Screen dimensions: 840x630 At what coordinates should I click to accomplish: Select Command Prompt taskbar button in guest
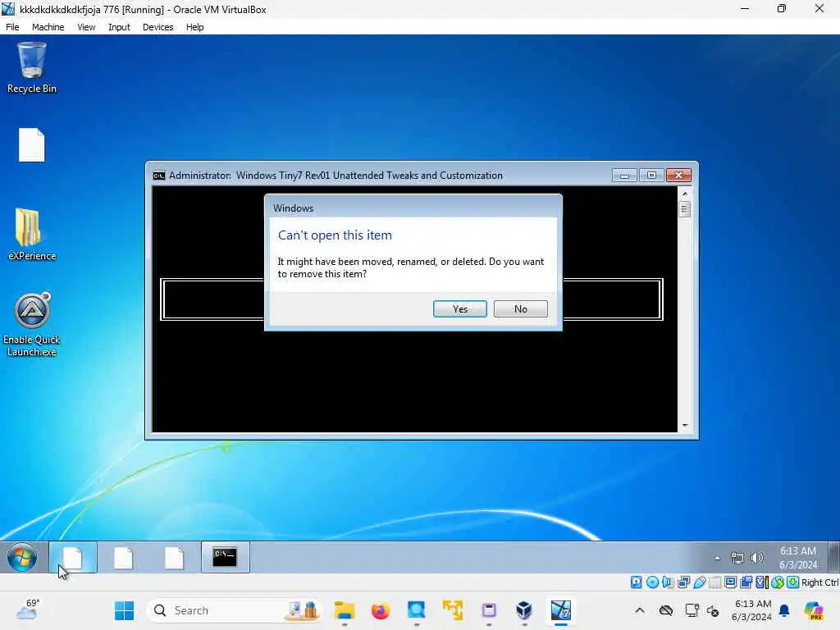(225, 557)
